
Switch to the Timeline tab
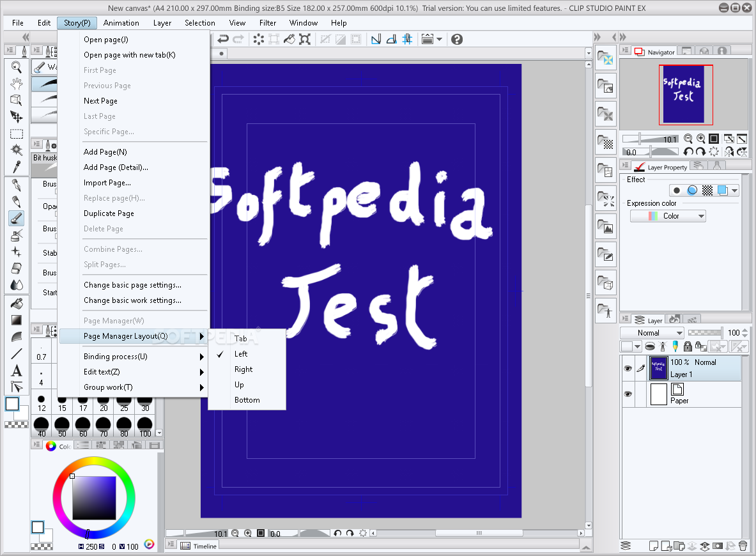coord(199,546)
